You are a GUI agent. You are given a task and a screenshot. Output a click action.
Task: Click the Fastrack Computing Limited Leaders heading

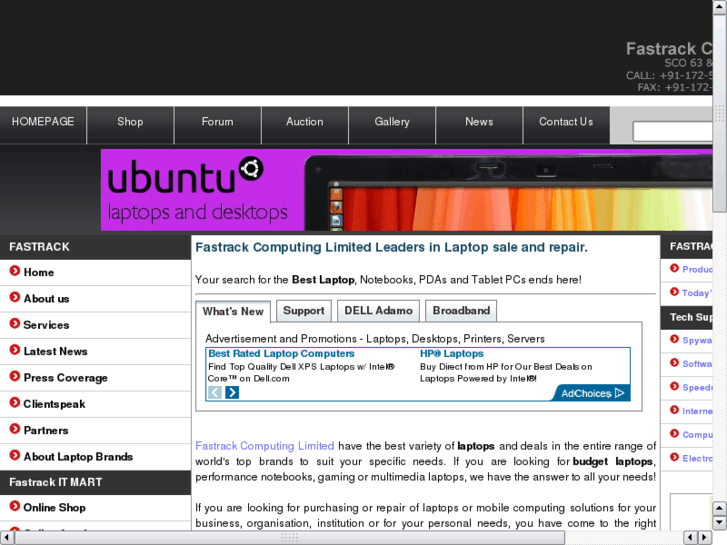click(x=391, y=247)
